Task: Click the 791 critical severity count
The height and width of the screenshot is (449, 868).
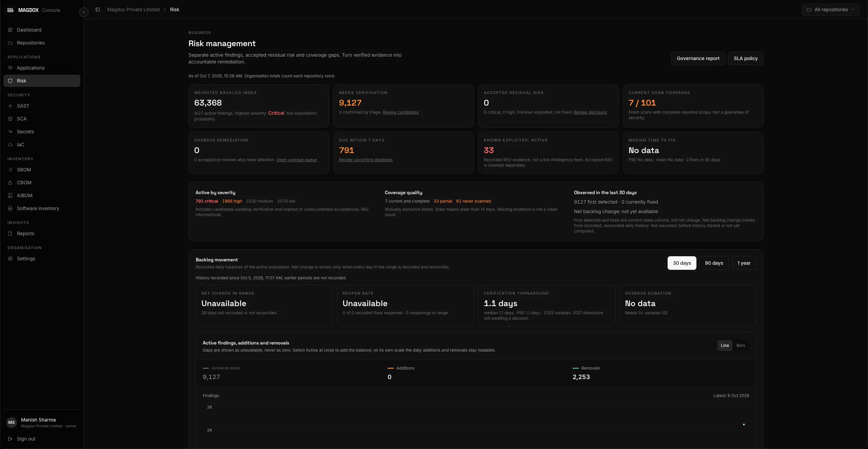Action: (x=206, y=201)
